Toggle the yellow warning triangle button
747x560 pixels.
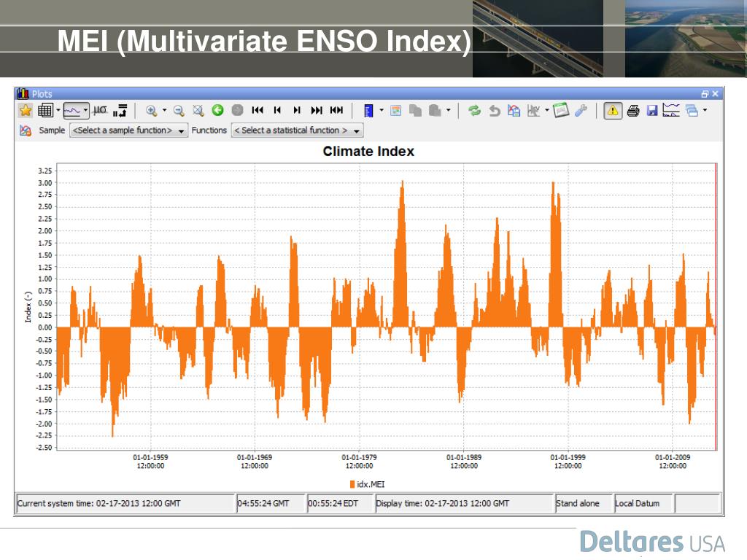click(x=613, y=111)
